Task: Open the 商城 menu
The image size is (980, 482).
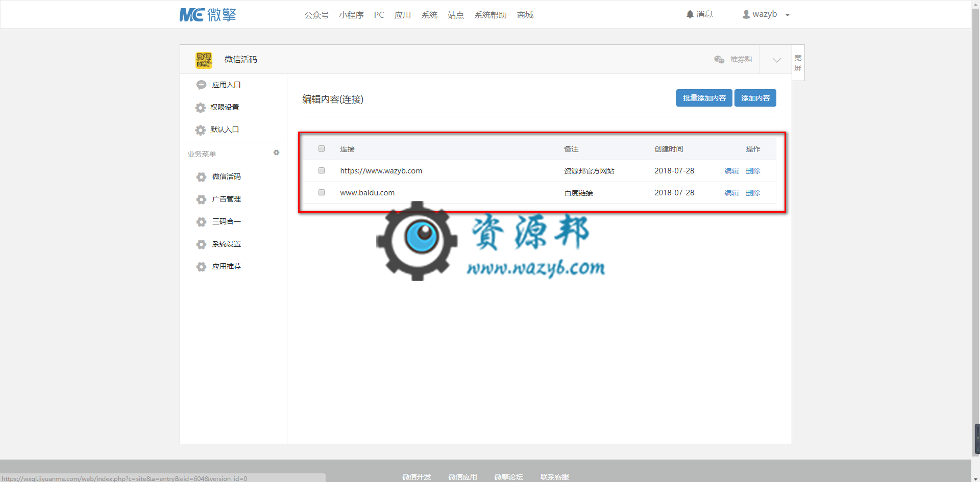Action: click(x=525, y=15)
